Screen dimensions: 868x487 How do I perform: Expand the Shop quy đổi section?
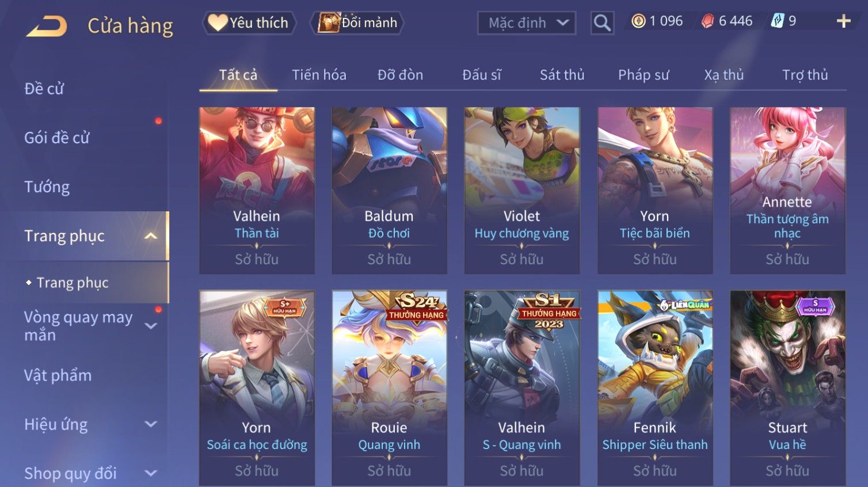click(151, 473)
